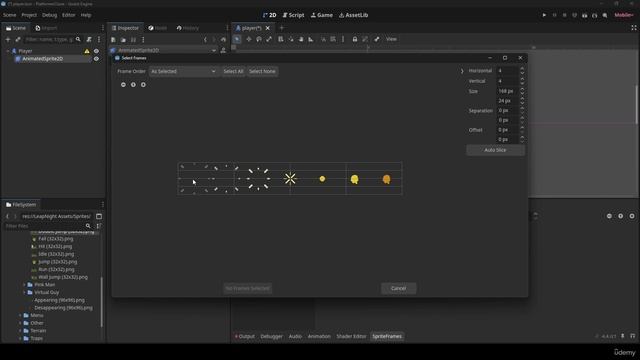Click the Filter Files search field
640x360 pixels.
[x=44, y=226]
